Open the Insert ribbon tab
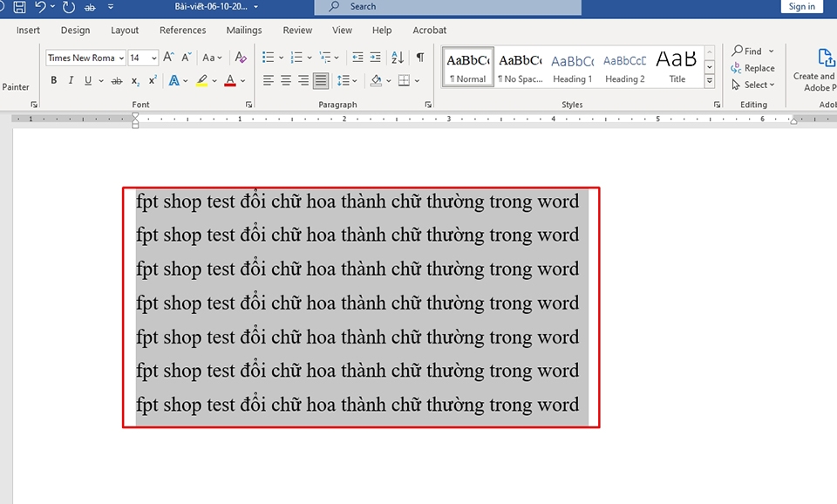This screenshot has height=504, width=837. click(28, 31)
